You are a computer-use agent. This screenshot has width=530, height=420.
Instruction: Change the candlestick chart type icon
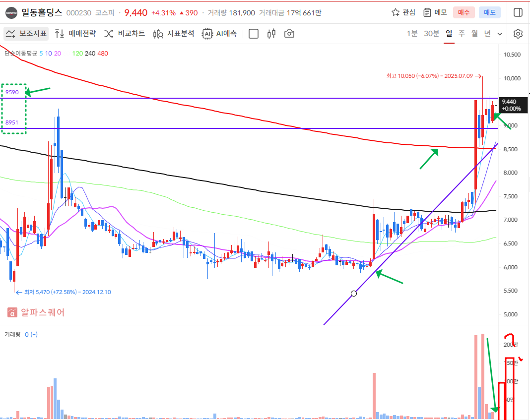point(271,34)
